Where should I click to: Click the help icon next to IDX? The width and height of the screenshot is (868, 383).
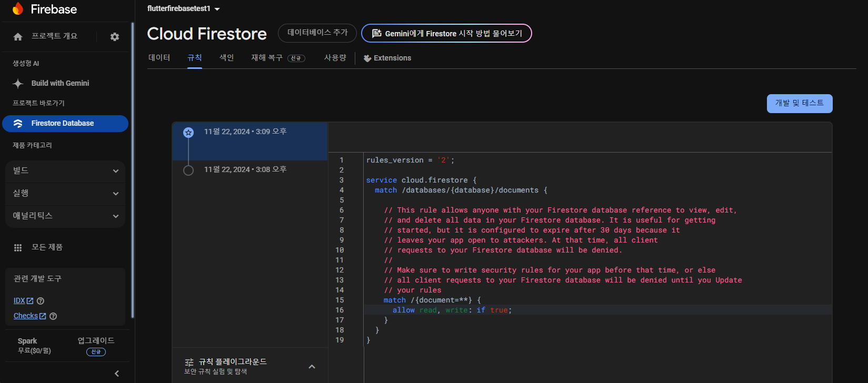pyautogui.click(x=41, y=301)
